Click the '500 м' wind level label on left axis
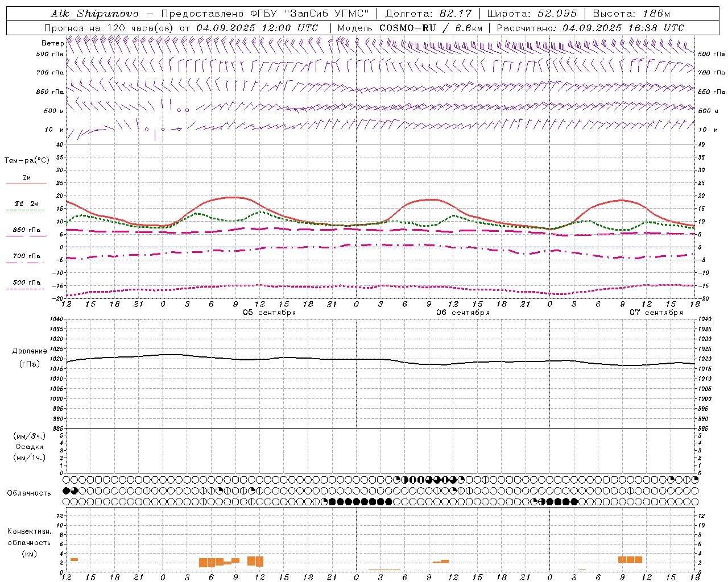728x582 pixels. point(53,111)
